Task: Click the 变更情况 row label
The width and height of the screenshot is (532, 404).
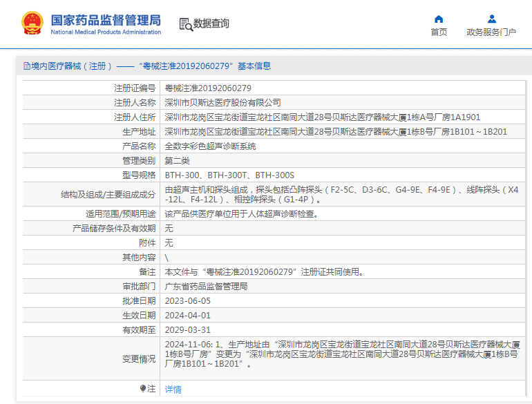Action: (x=139, y=359)
